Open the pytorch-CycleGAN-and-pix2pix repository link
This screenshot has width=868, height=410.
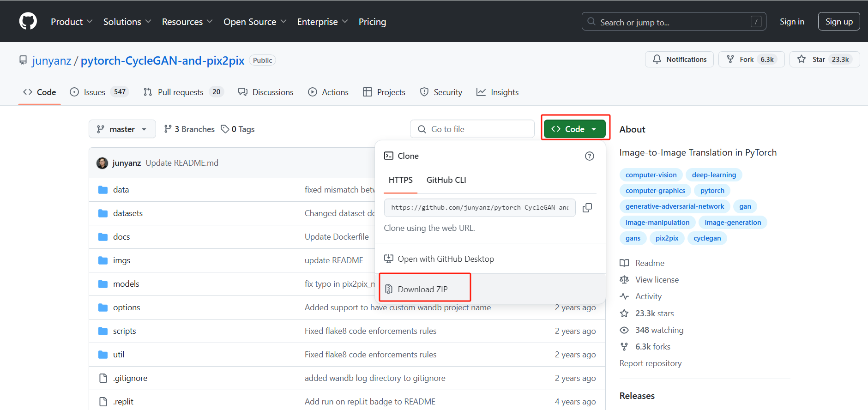(x=163, y=60)
